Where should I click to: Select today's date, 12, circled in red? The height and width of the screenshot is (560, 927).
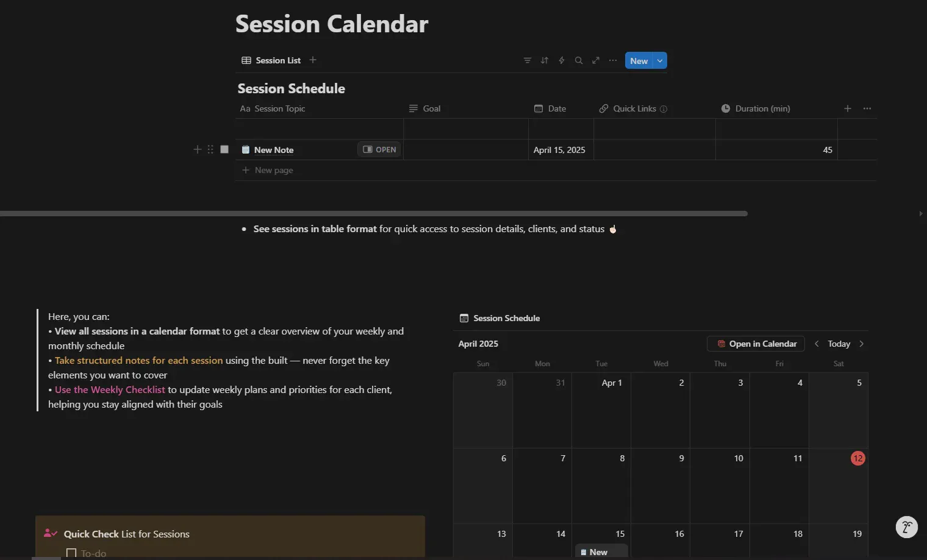point(858,458)
